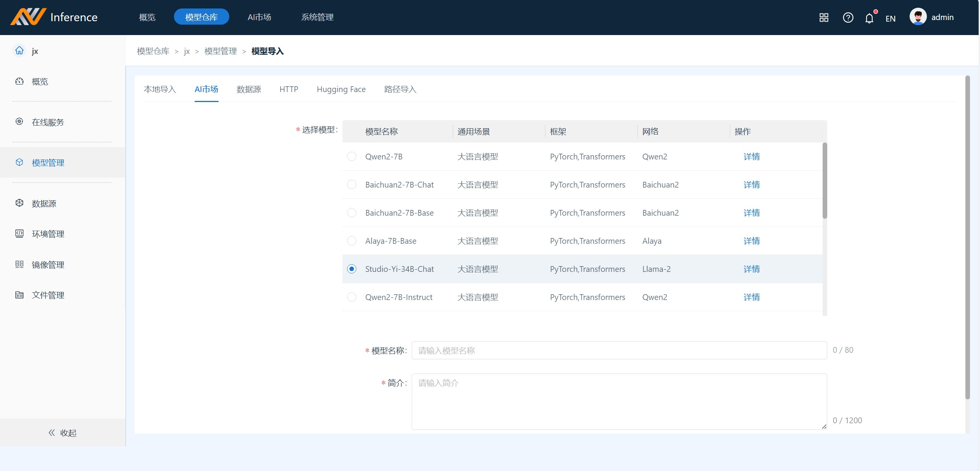Click the jx home icon in sidebar
The width and height of the screenshot is (980, 471).
19,51
